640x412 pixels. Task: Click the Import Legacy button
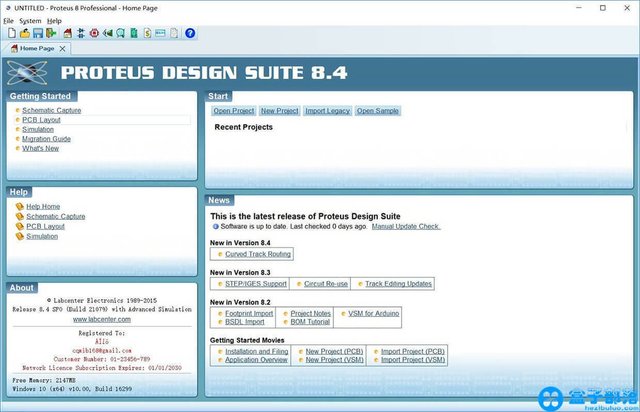click(x=327, y=111)
